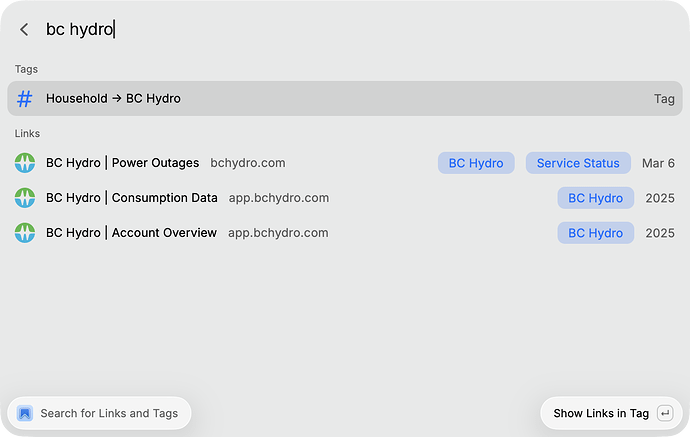
Task: Click the return key icon at bottom right
Action: (665, 413)
